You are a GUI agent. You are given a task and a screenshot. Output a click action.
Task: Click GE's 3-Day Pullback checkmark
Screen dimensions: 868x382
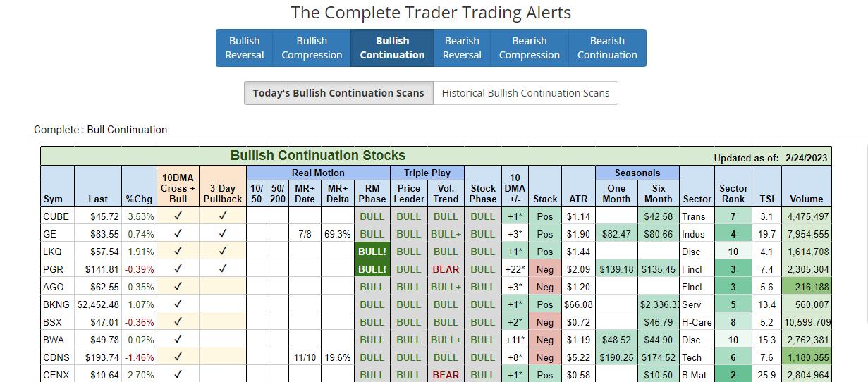coord(223,234)
